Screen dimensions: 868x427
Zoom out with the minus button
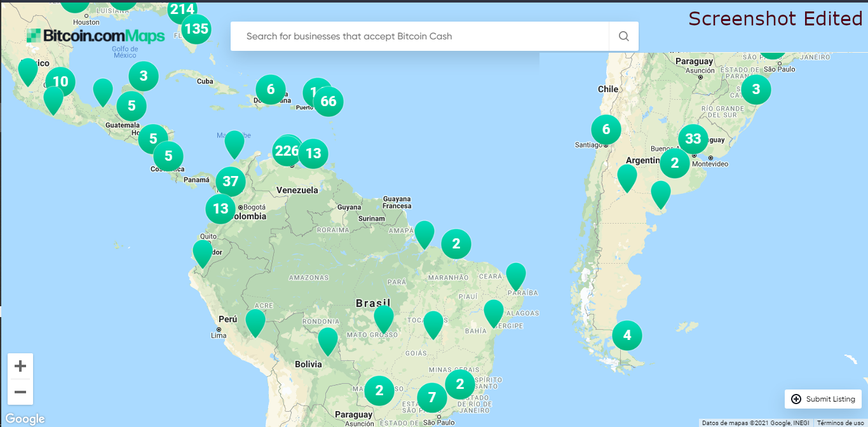coord(20,392)
